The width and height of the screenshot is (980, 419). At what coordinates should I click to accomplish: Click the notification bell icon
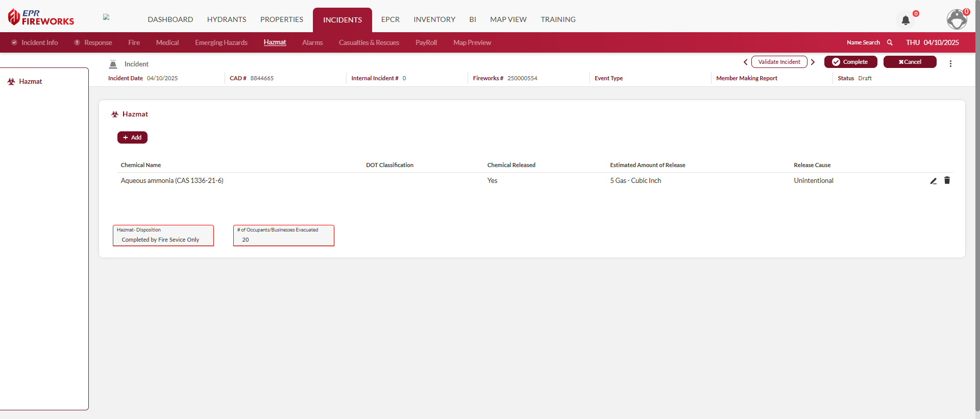point(905,20)
